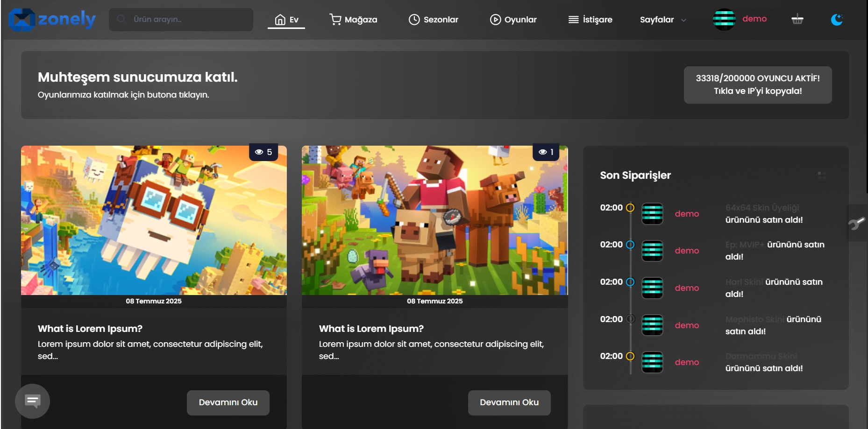Click the grid icon in Son Siparişler
Viewport: 868px width, 429px height.
[x=822, y=176]
